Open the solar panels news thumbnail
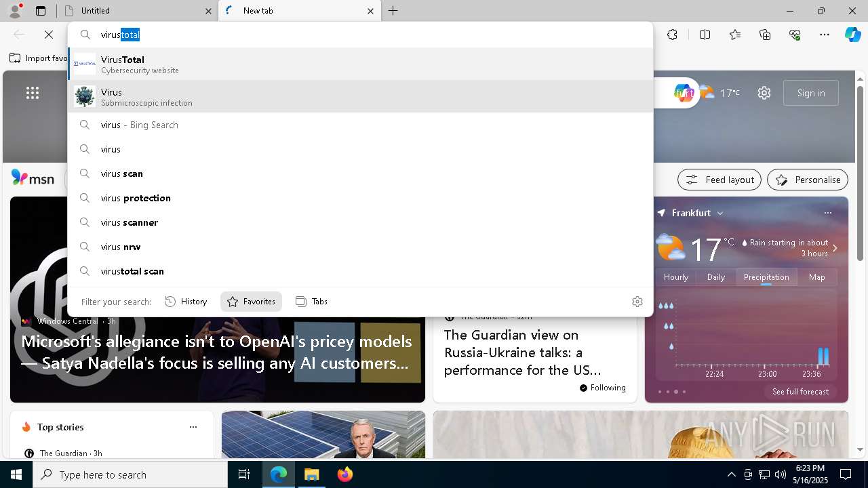The image size is (868, 488). pos(323,434)
